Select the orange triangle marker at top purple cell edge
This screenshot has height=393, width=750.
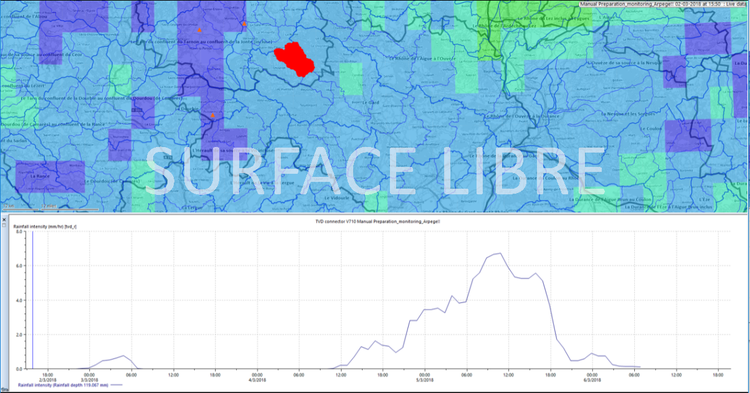pos(244,23)
